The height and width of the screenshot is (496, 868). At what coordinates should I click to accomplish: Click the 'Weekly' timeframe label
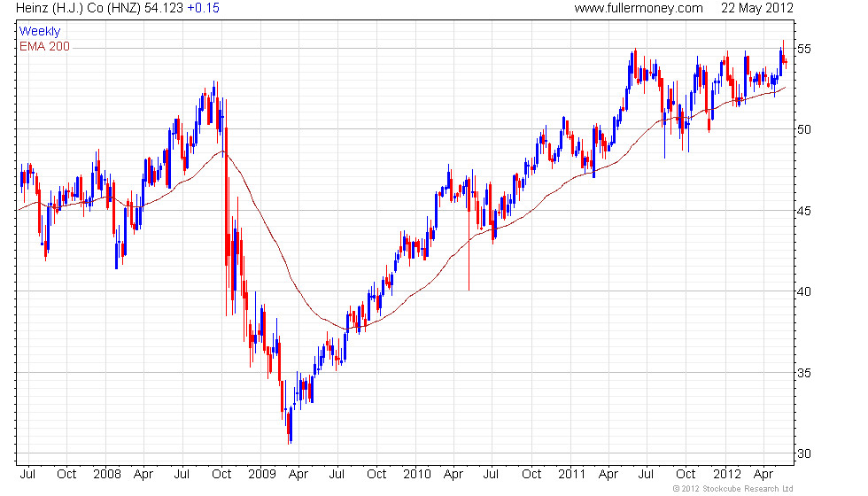coord(39,31)
